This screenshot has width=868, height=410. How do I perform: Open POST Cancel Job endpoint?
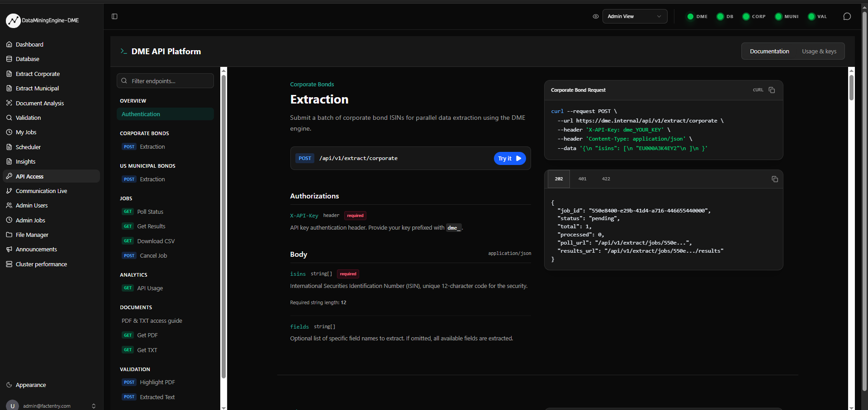(x=165, y=255)
